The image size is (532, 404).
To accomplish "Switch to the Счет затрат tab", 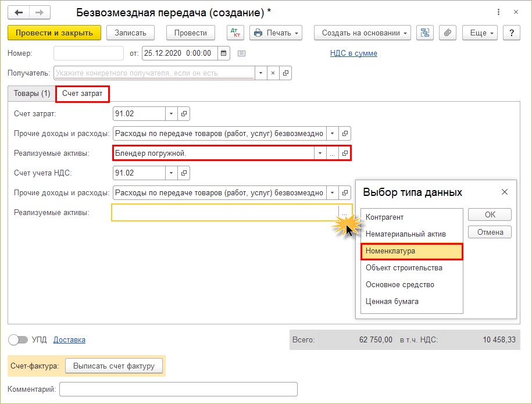I will click(82, 94).
